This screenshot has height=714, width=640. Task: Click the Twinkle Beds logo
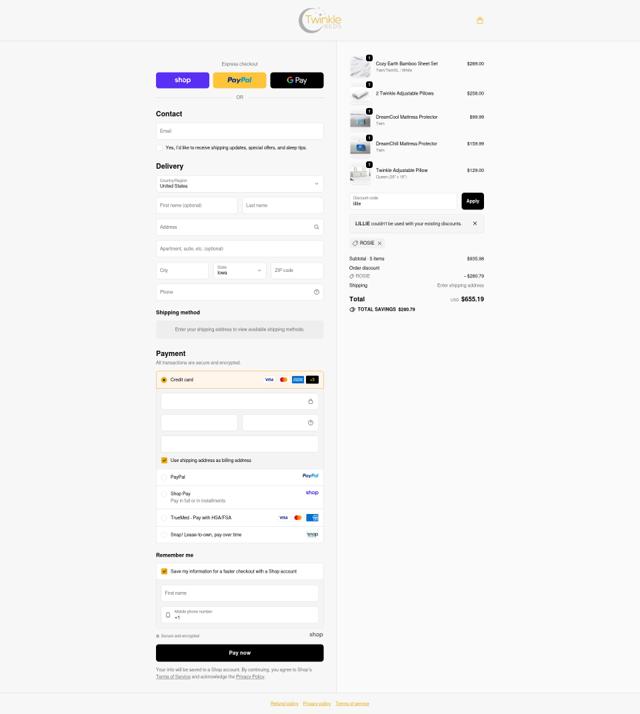tap(320, 20)
